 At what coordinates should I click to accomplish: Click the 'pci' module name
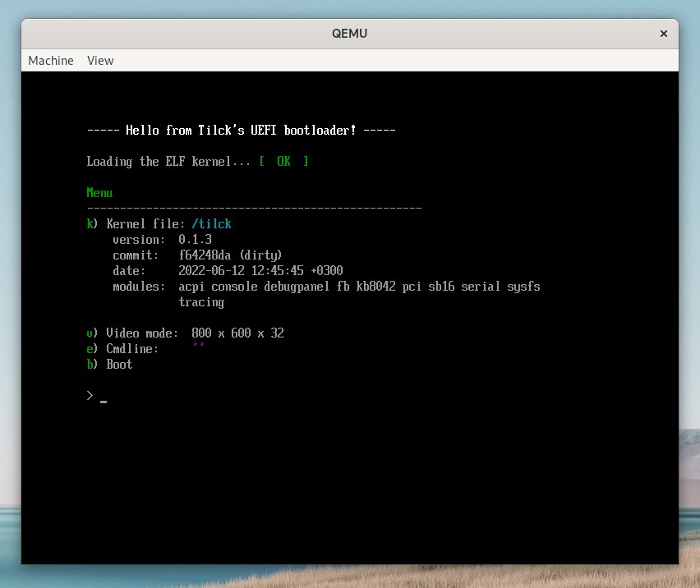click(x=412, y=287)
